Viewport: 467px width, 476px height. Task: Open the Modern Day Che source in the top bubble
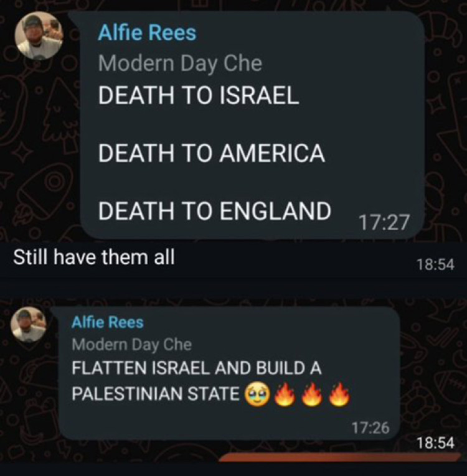click(x=180, y=63)
